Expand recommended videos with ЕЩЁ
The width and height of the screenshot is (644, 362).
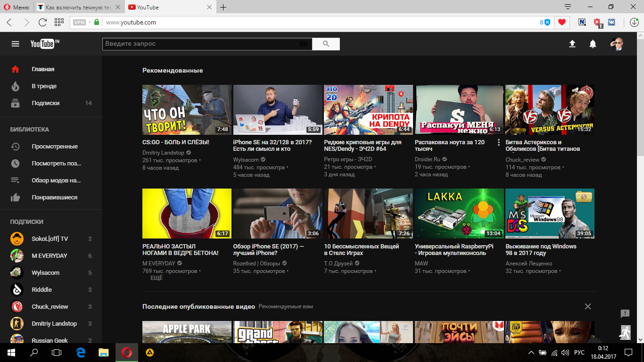click(x=157, y=278)
